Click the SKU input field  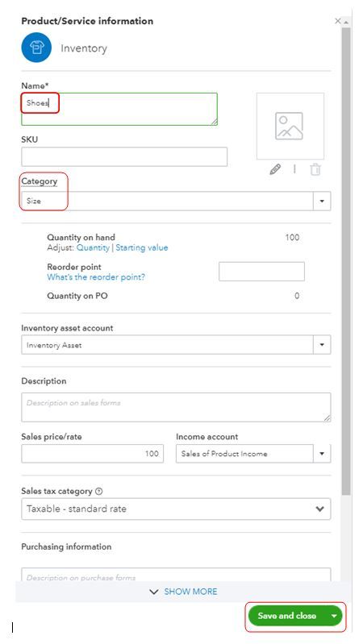click(124, 157)
